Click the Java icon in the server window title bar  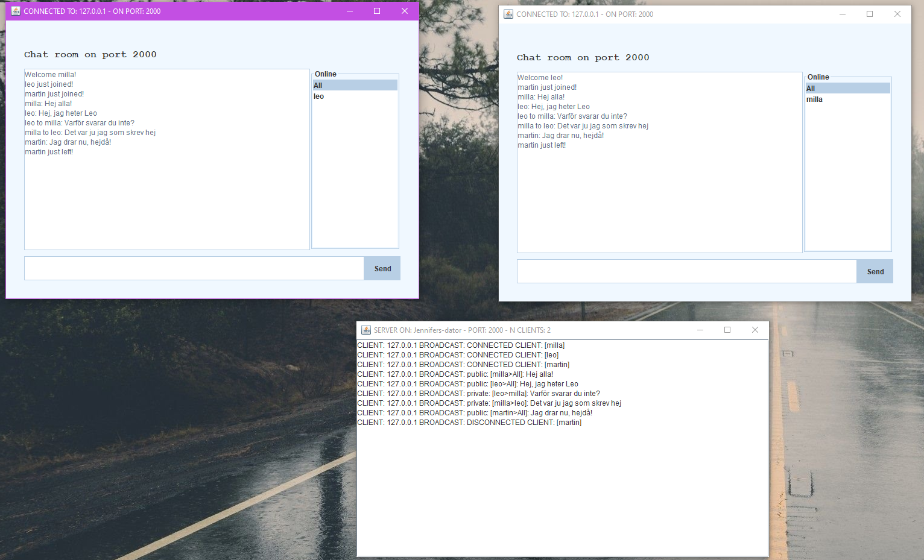point(365,330)
